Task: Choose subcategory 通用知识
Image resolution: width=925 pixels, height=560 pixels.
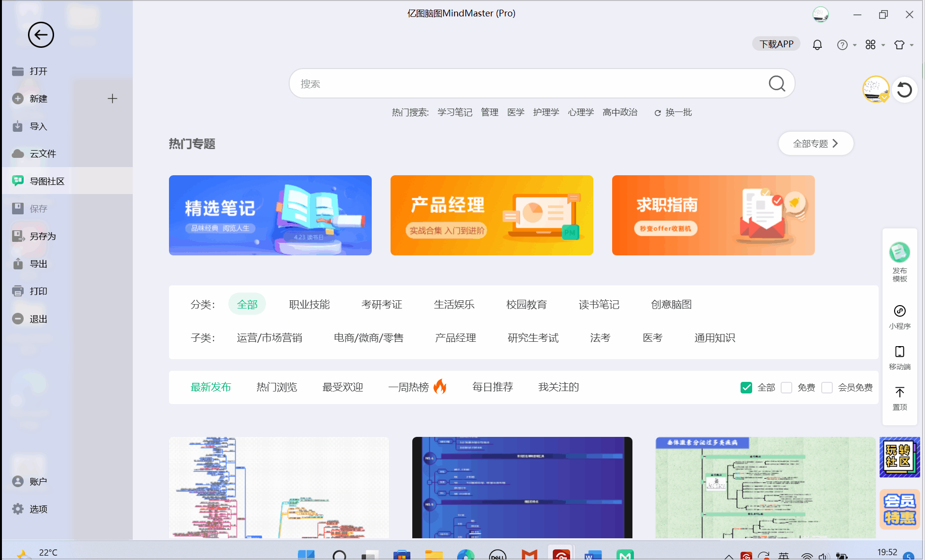Action: point(715,337)
